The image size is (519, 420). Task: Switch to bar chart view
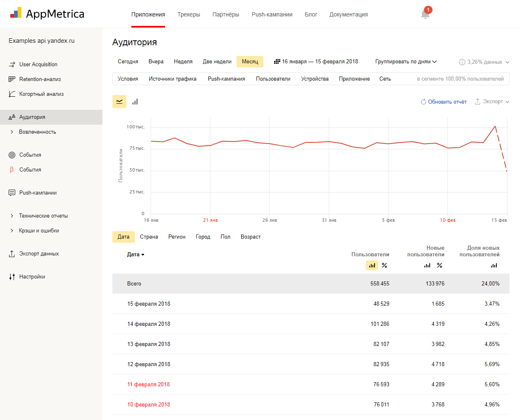[135, 102]
